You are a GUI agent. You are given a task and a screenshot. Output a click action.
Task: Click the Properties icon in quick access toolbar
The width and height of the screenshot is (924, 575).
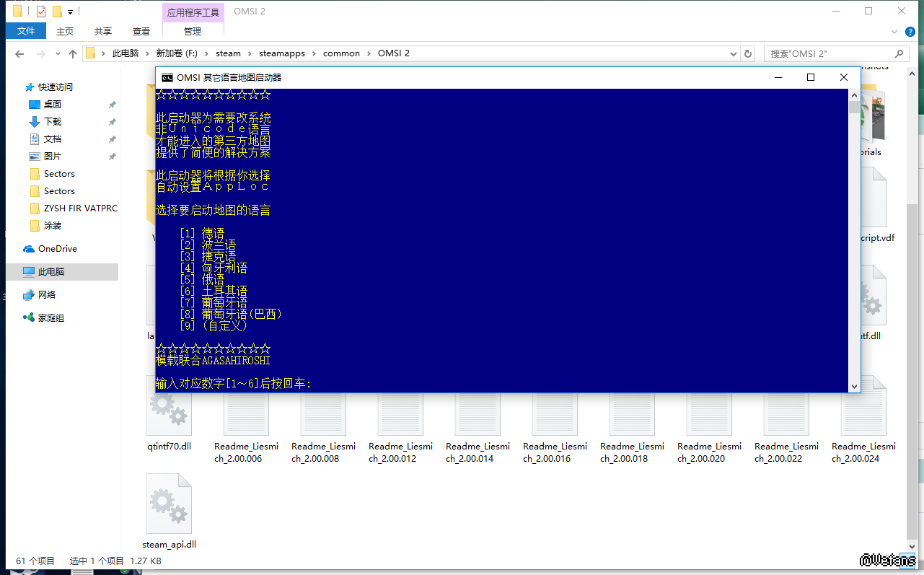point(41,12)
